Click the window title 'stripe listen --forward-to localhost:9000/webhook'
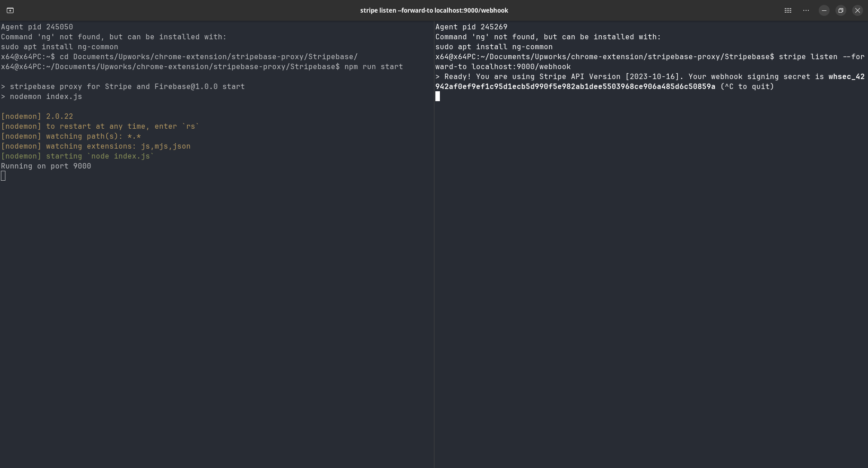 click(434, 10)
